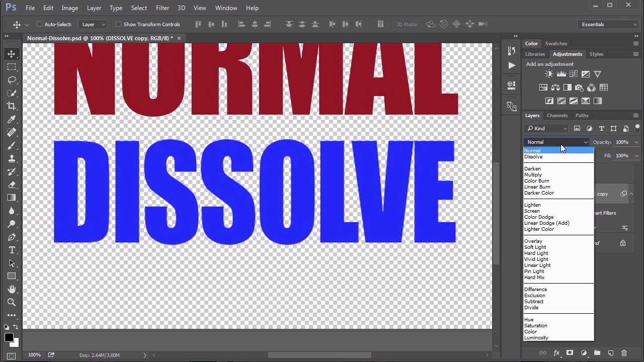The width and height of the screenshot is (644, 362).
Task: Click the trash icon to delete layer
Action: click(x=624, y=353)
